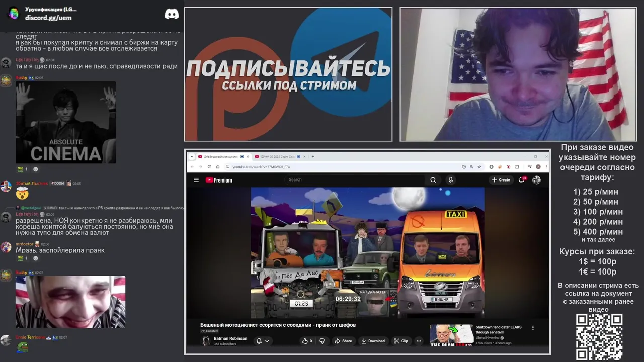
Task: Click the YouTube Create button
Action: 501,180
